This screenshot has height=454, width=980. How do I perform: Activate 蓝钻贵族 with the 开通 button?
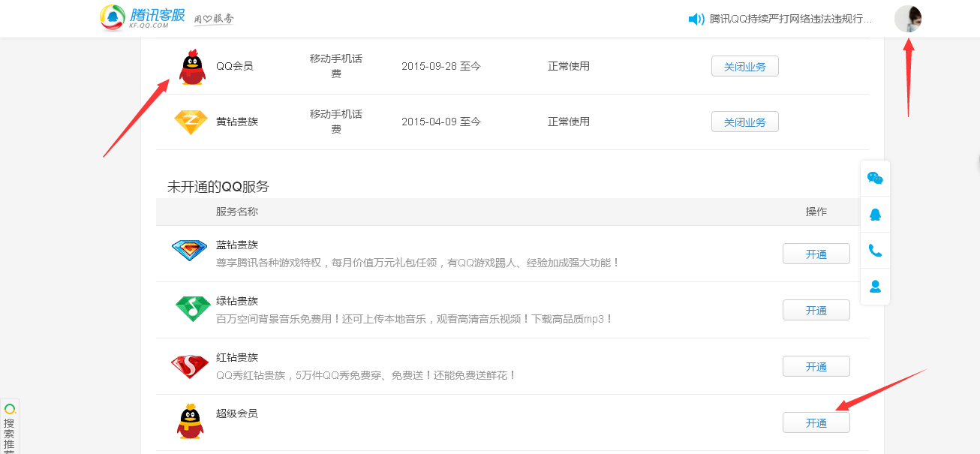pyautogui.click(x=816, y=254)
